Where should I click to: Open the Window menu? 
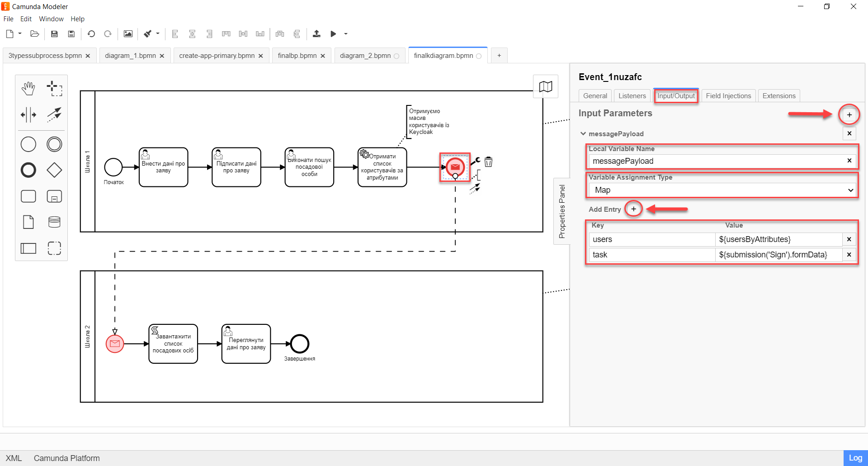(x=51, y=19)
